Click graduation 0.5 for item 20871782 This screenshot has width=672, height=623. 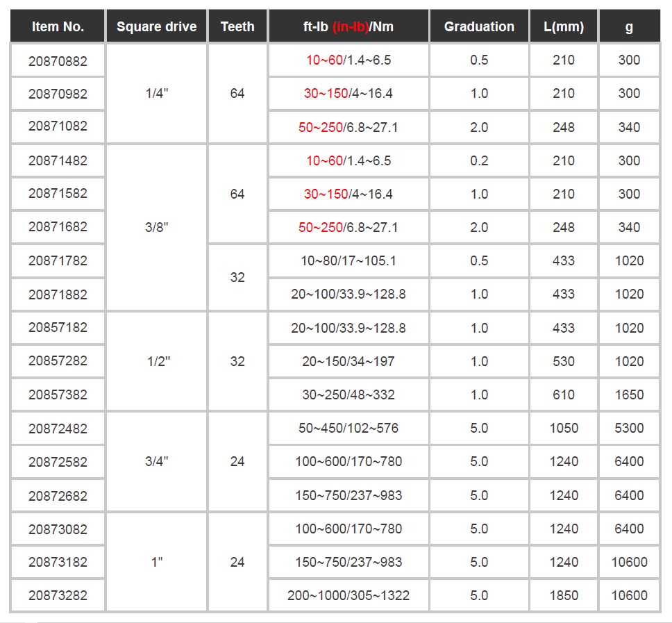tap(479, 260)
